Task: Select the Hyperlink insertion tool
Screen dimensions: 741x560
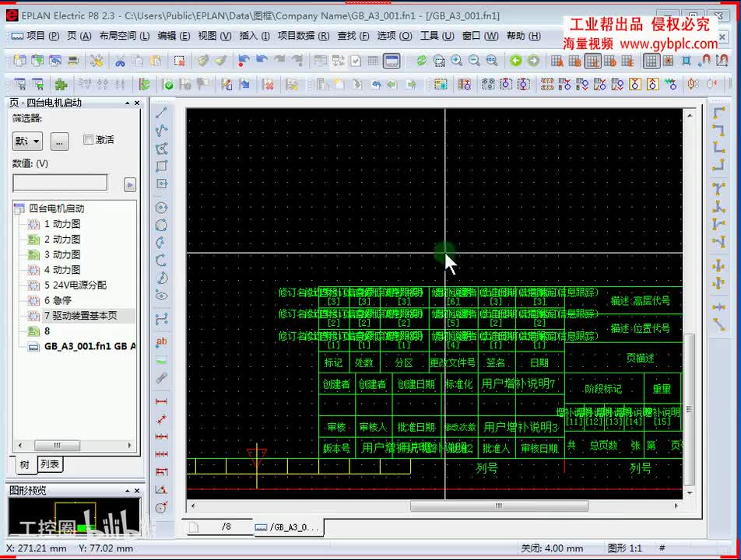Action: pyautogui.click(x=161, y=378)
